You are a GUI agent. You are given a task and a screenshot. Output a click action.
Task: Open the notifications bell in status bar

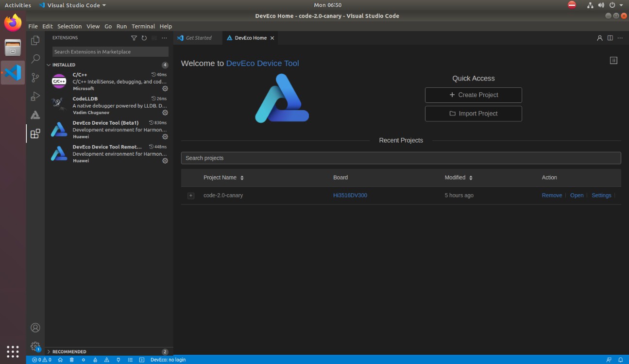tap(620, 360)
